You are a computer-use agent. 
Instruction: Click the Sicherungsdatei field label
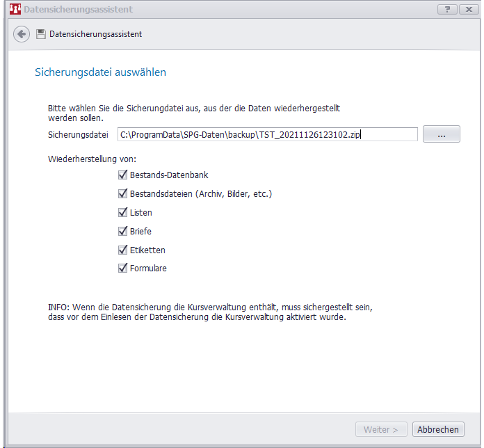click(x=78, y=135)
